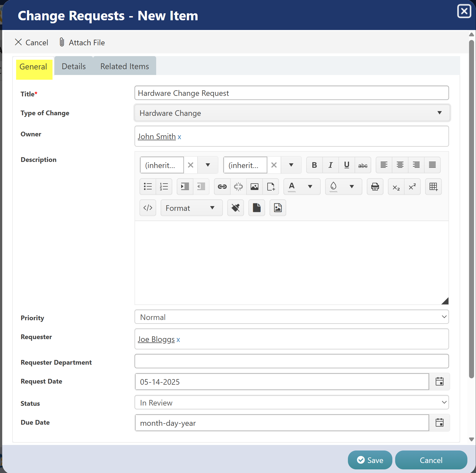476x473 pixels.
Task: Click the Save button
Action: point(370,460)
